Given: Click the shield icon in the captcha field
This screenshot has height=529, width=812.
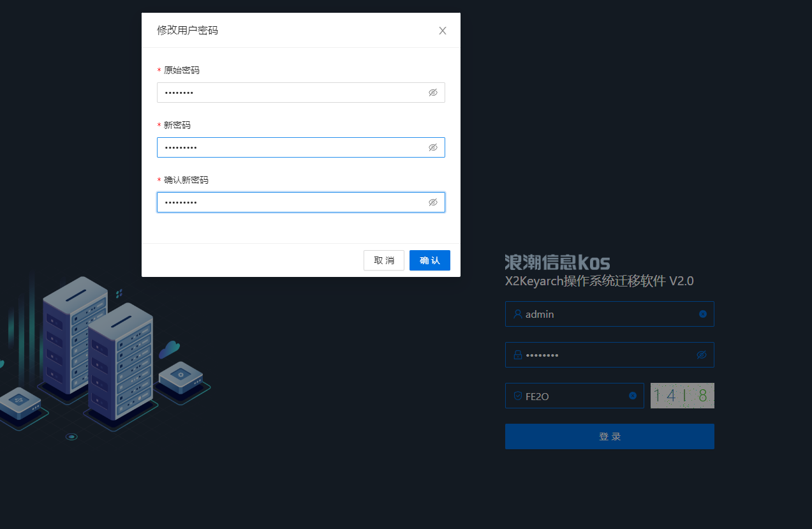Looking at the screenshot, I should tap(517, 396).
